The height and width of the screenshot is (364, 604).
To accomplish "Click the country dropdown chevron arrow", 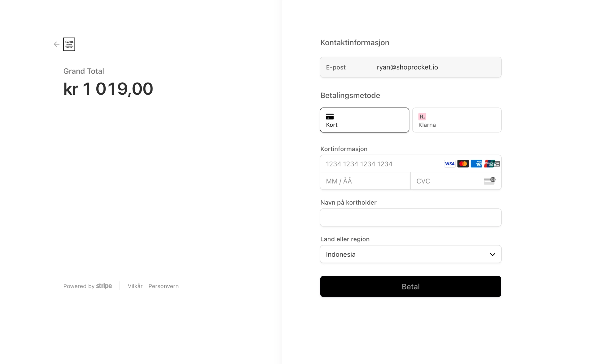I will click(x=492, y=254).
